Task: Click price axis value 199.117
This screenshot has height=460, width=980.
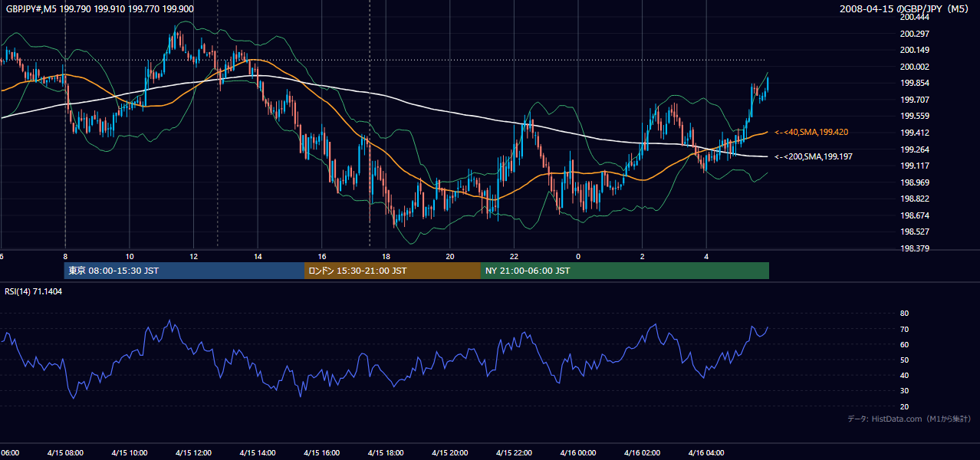Action: [x=915, y=166]
